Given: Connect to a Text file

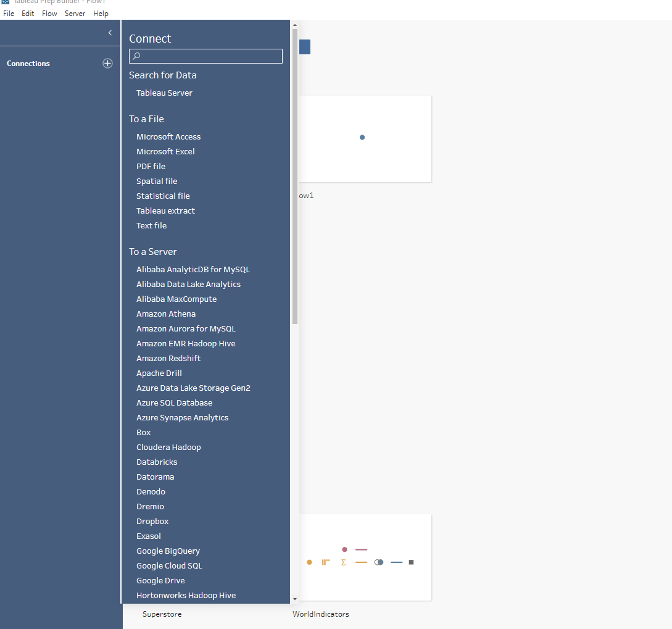Looking at the screenshot, I should (151, 225).
